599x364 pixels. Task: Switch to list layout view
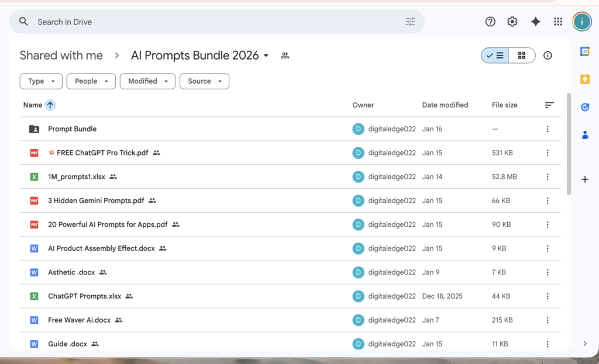click(495, 56)
